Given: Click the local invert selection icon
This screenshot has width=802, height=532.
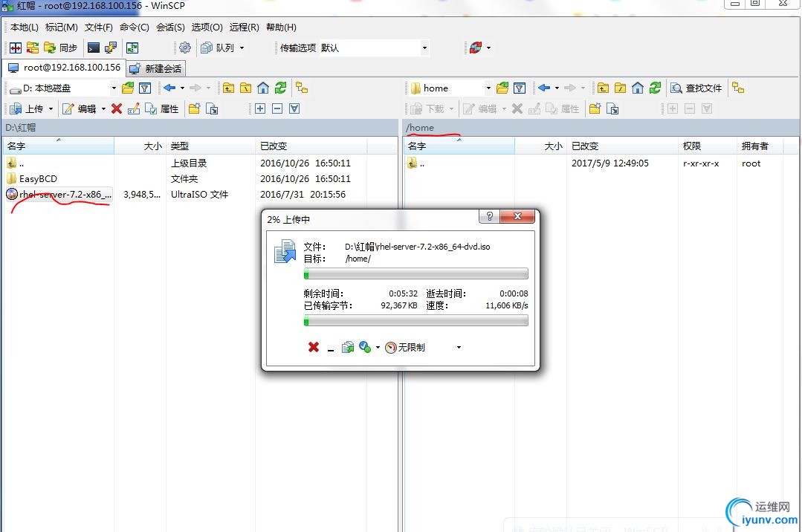Looking at the screenshot, I should [x=294, y=108].
